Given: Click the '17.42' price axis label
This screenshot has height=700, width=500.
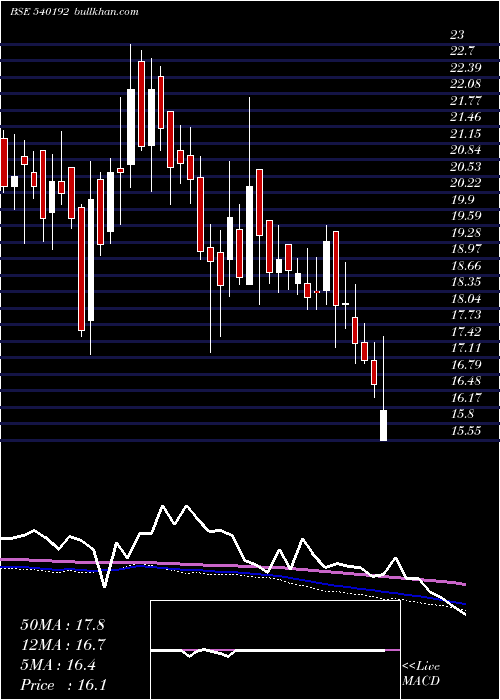Looking at the screenshot, I should (466, 331).
